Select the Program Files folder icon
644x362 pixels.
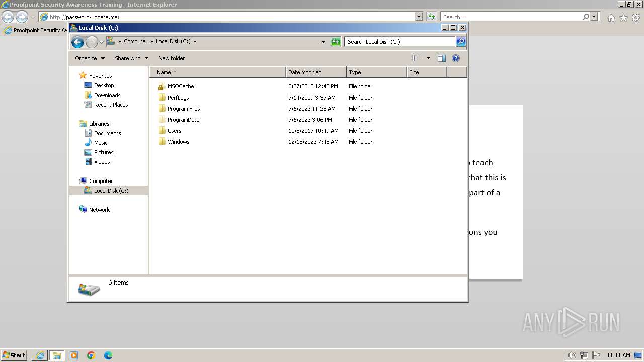click(162, 109)
